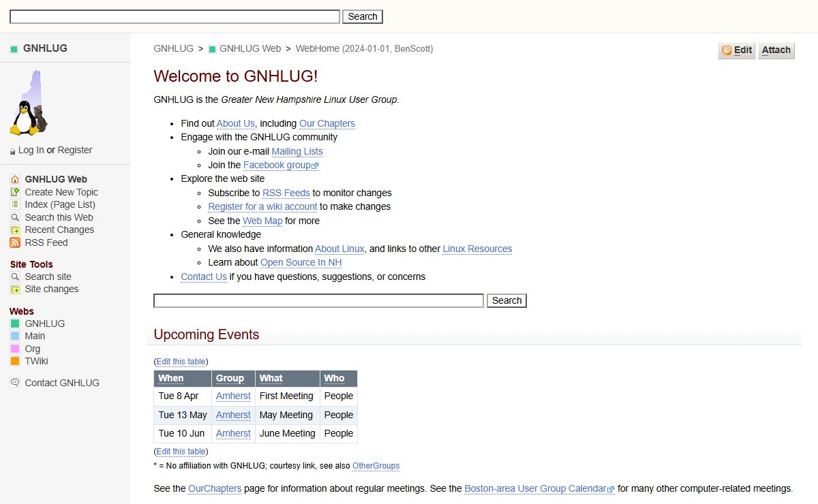Open the Site changes tool link
Image resolution: width=818 pixels, height=504 pixels.
tap(52, 289)
